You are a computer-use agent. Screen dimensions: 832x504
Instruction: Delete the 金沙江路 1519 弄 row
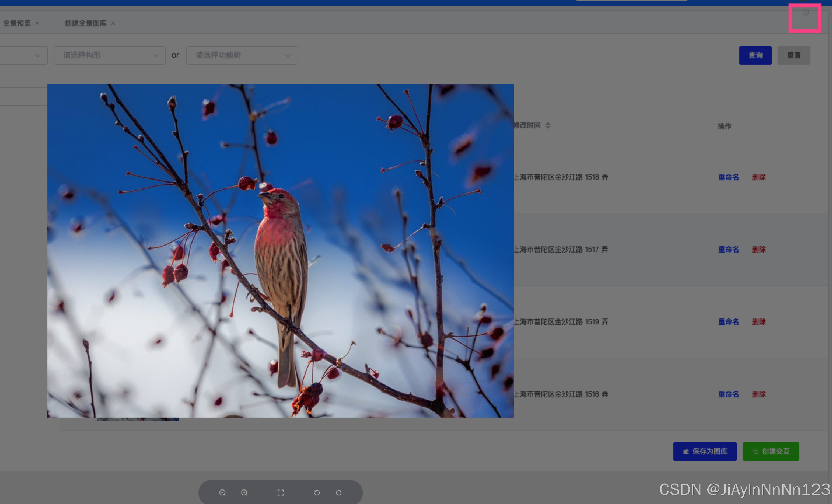759,322
